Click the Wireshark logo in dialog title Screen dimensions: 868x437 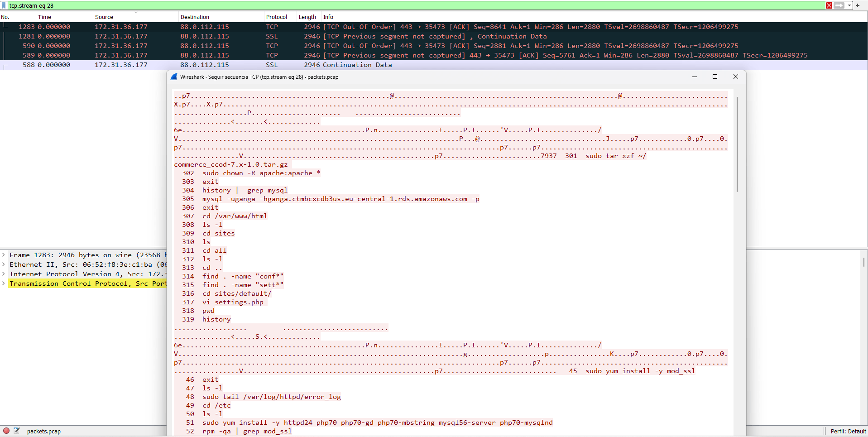click(x=174, y=77)
